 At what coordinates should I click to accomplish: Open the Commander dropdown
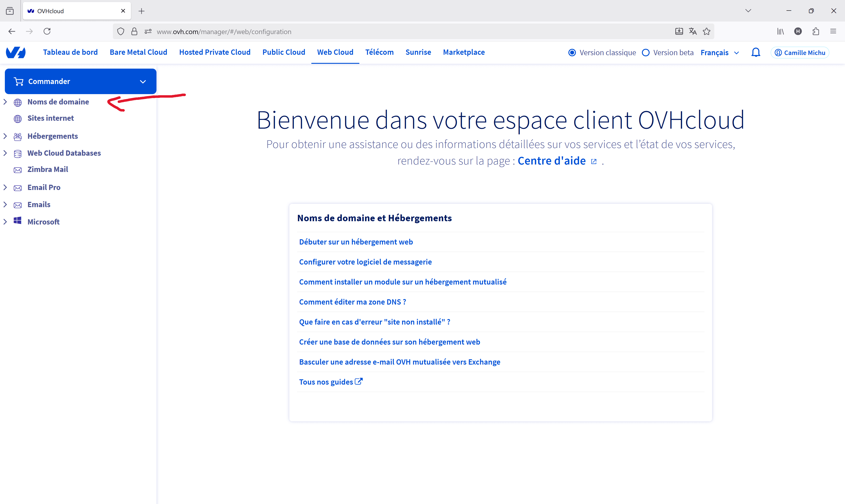point(81,82)
